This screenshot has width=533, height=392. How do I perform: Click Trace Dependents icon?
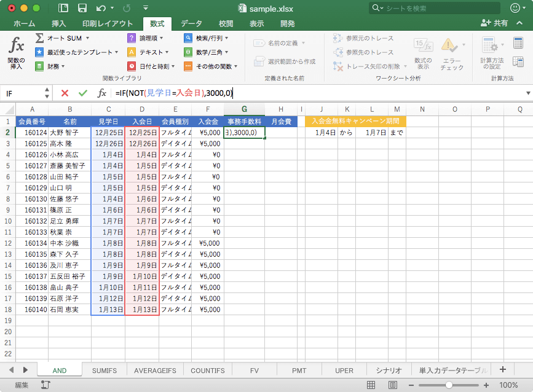338,52
